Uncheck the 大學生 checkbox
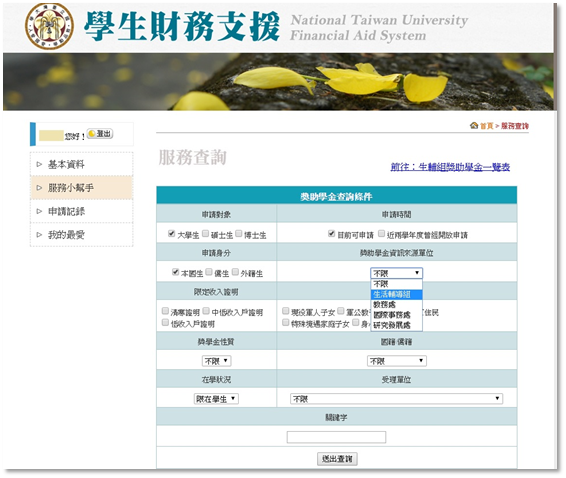The height and width of the screenshot is (478, 566). (171, 234)
